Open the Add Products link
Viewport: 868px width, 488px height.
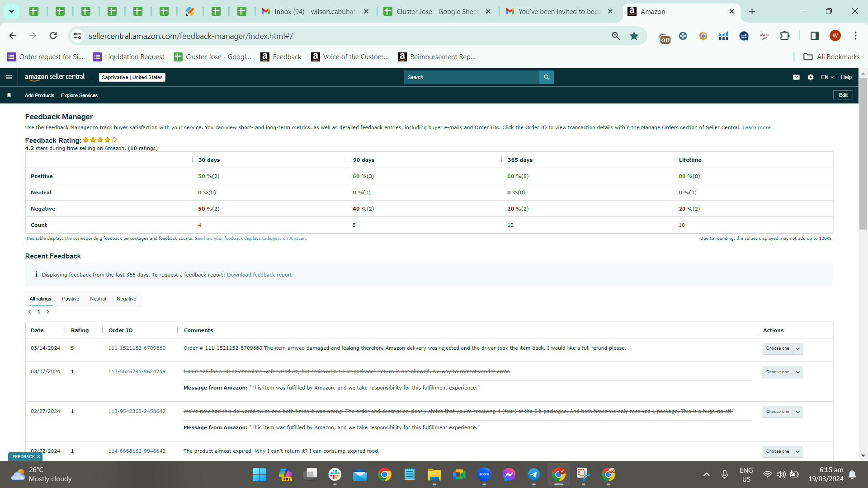[x=39, y=95]
